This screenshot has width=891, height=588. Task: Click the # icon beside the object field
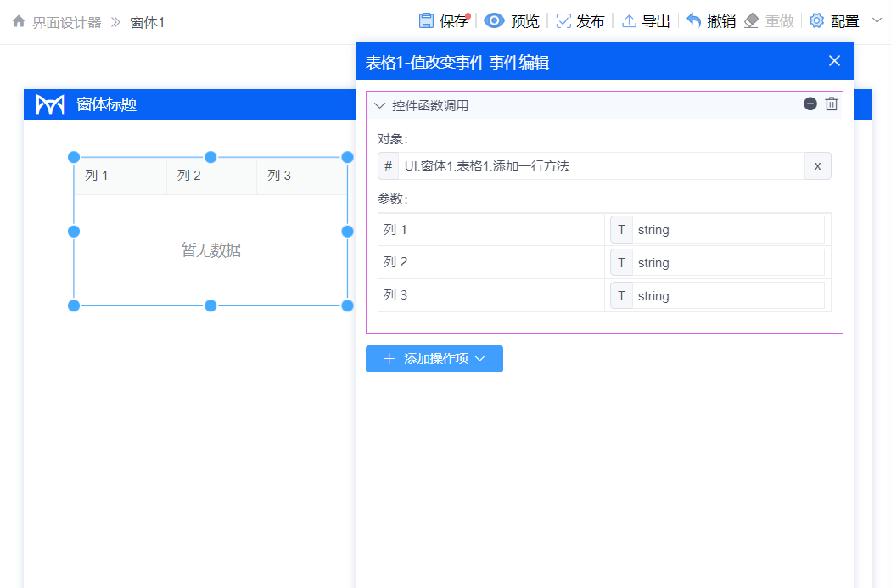[388, 165]
